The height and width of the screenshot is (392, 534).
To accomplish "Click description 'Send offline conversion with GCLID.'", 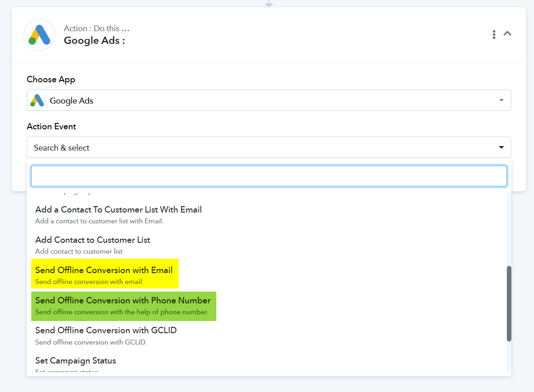I will pyautogui.click(x=91, y=342).
